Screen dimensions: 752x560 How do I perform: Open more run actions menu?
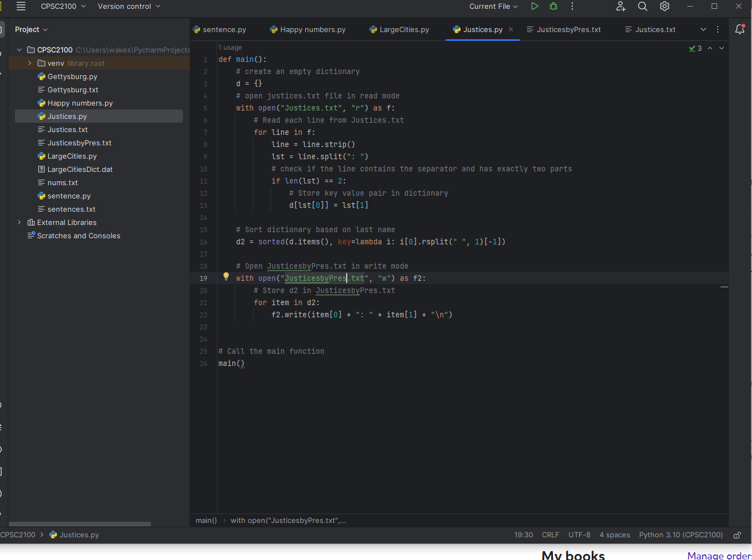(x=572, y=6)
